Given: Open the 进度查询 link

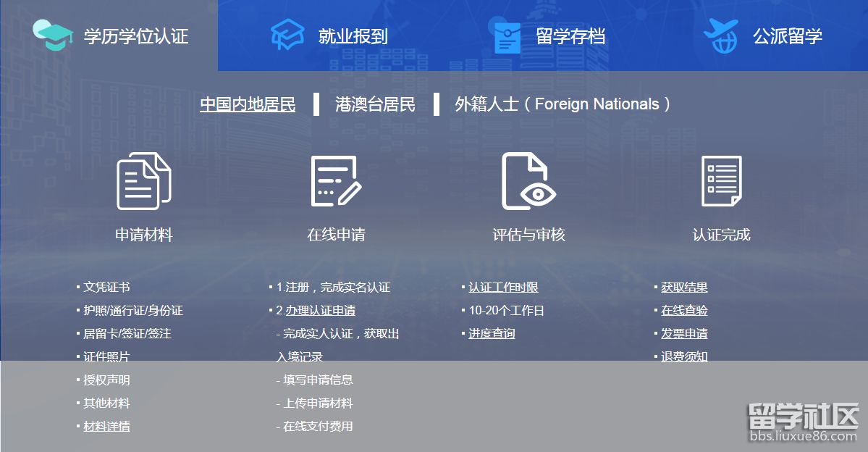Looking at the screenshot, I should pyautogui.click(x=492, y=334).
